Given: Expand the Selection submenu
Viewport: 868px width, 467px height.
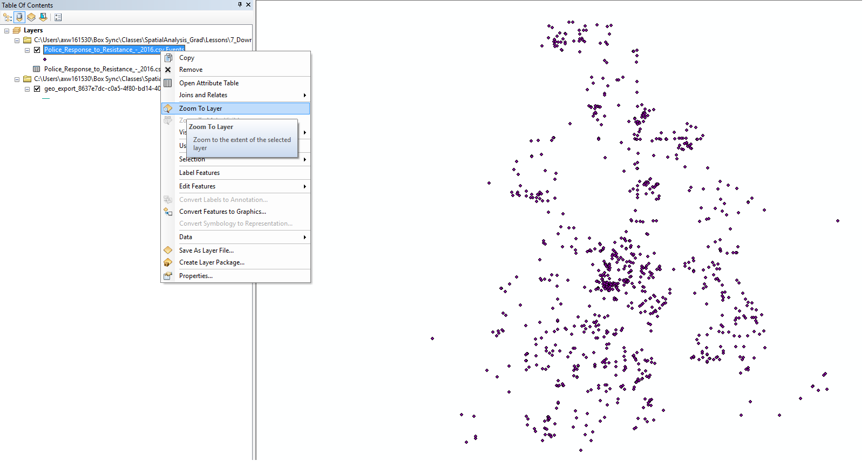Looking at the screenshot, I should (236, 159).
